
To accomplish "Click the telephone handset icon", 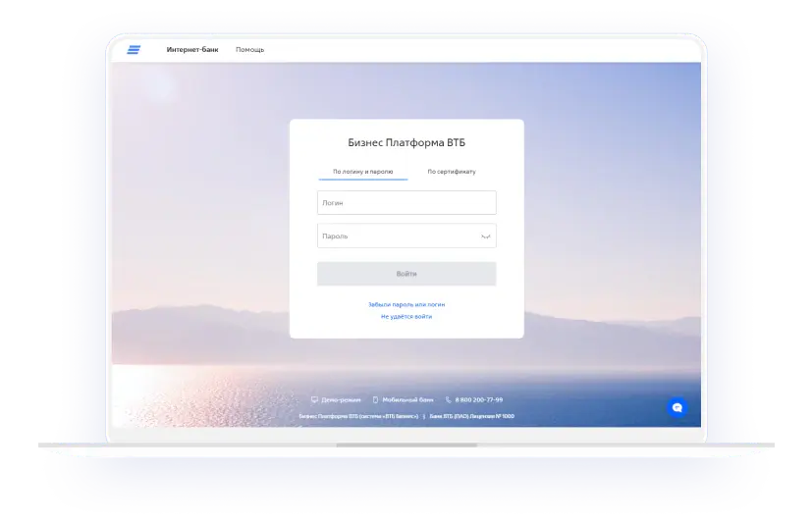I will point(449,399).
